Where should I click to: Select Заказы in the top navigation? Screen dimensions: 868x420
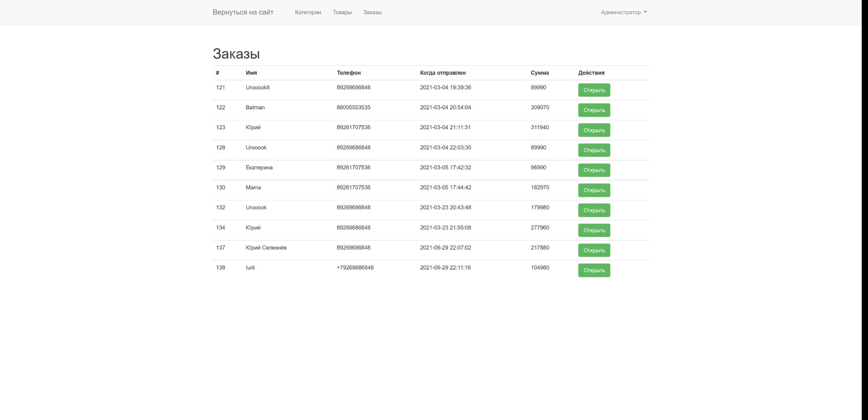click(372, 12)
